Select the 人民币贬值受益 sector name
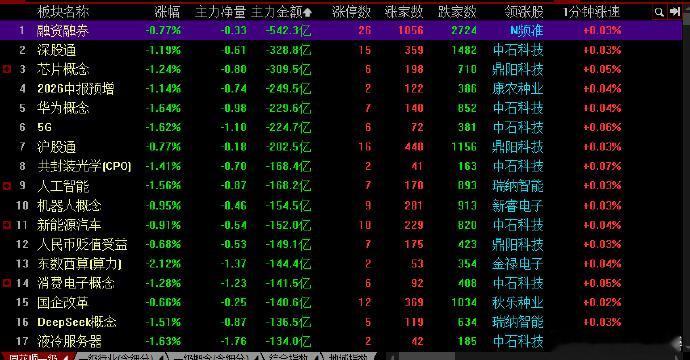 (x=82, y=244)
